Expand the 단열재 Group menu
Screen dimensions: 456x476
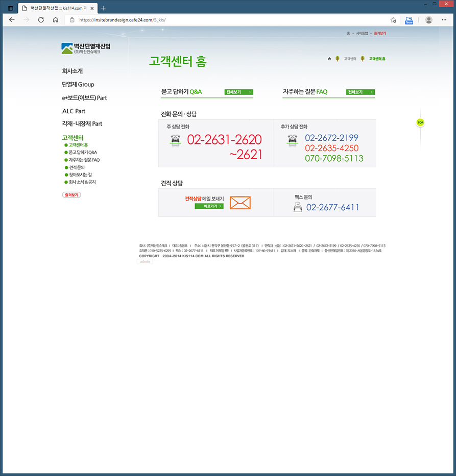point(78,85)
